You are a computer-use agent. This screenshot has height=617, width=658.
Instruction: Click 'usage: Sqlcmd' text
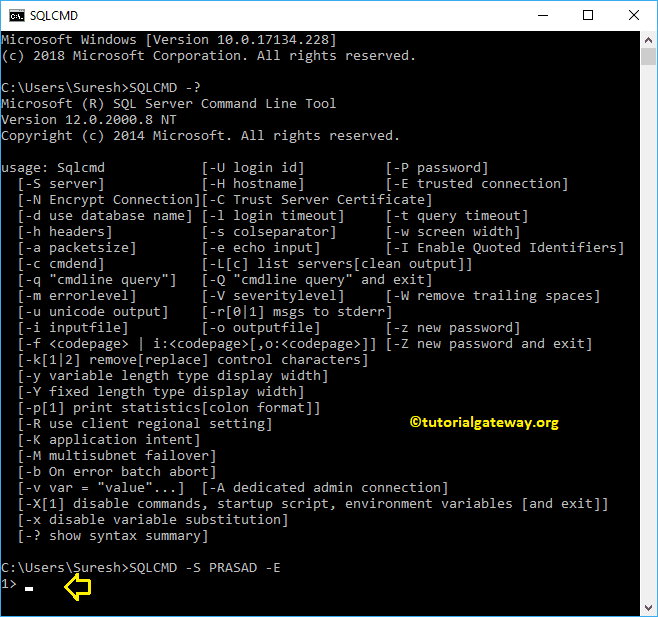53,168
